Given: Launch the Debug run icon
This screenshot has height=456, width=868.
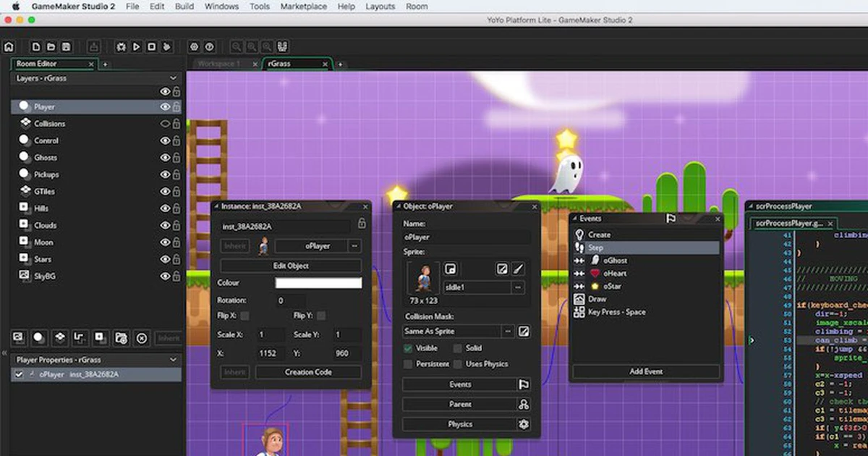Looking at the screenshot, I should [x=121, y=46].
